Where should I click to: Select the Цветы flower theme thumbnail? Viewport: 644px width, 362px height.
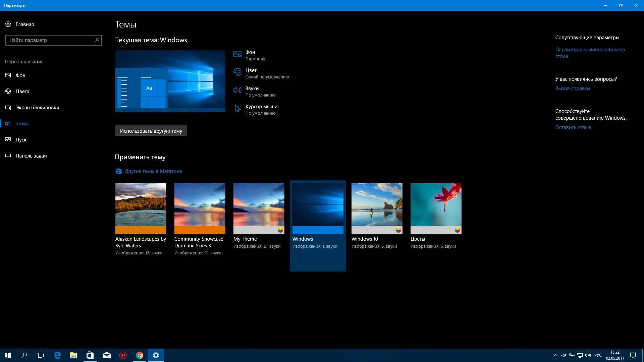(436, 208)
